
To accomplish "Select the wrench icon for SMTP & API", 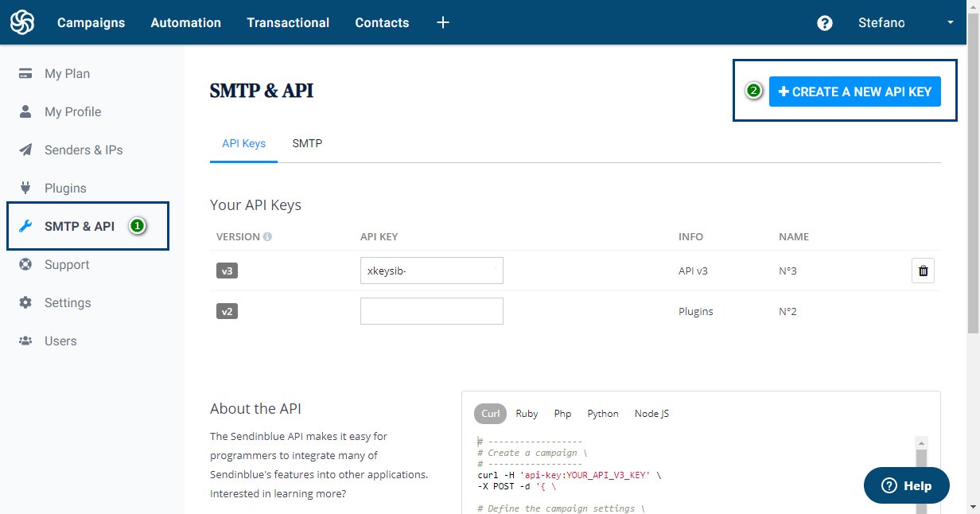I will (26, 226).
